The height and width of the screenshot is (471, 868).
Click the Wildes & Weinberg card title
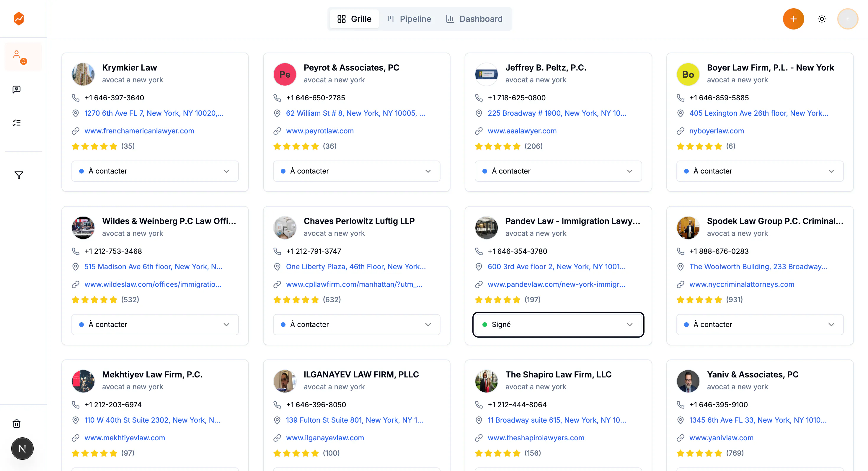(169, 221)
